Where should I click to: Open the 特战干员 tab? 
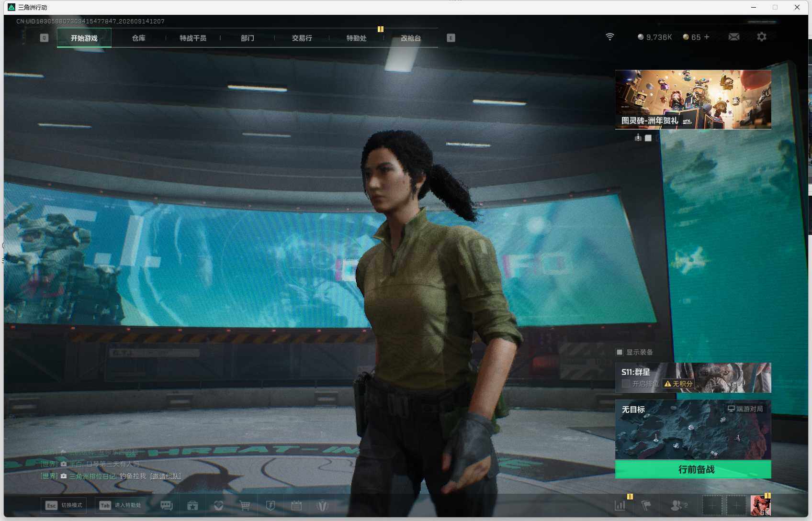pyautogui.click(x=193, y=38)
